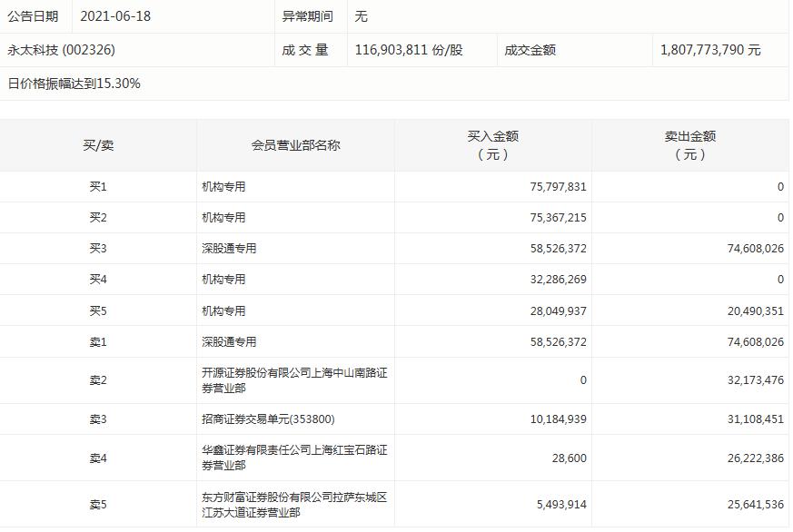Select the 卖1 row label
Screen dimensions: 793x532
click(98, 342)
